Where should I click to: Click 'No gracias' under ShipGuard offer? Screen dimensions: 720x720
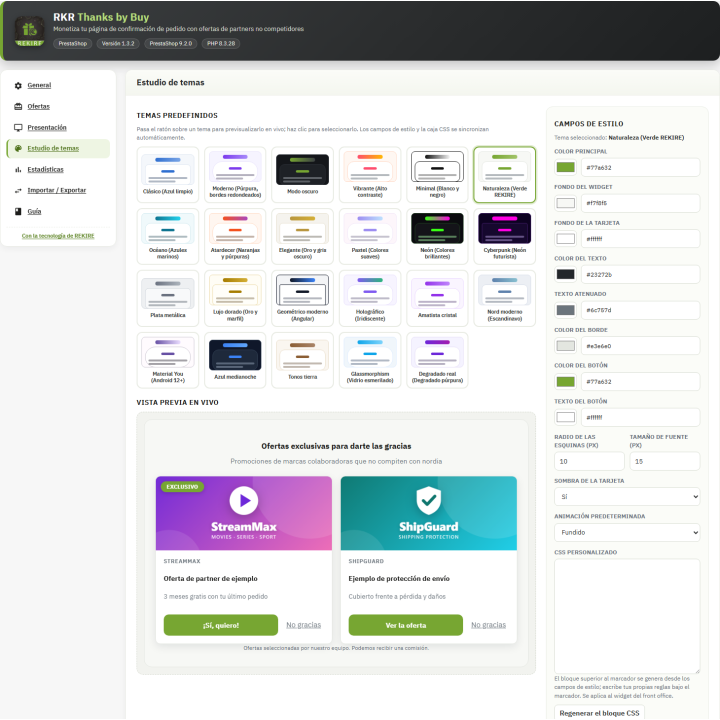pos(489,625)
